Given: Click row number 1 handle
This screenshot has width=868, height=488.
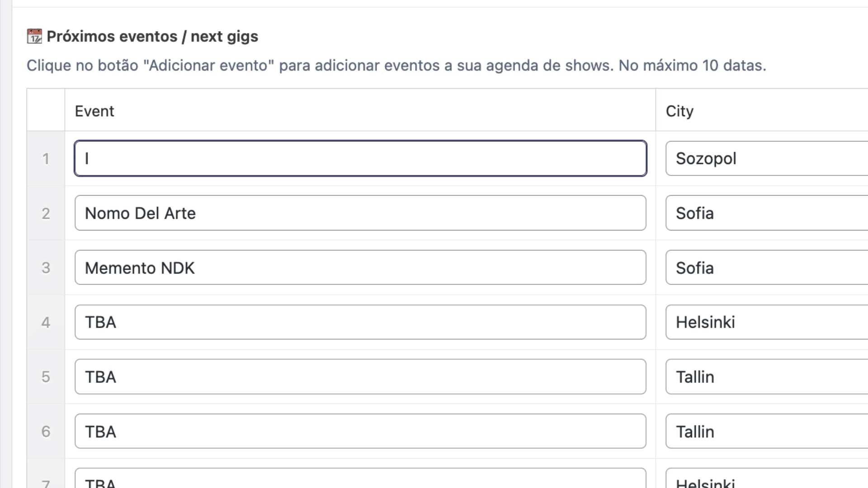Looking at the screenshot, I should point(46,159).
